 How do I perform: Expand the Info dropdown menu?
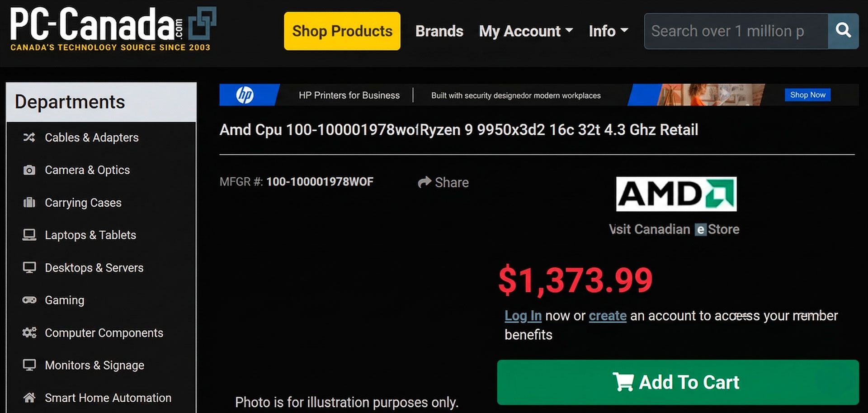pyautogui.click(x=608, y=31)
